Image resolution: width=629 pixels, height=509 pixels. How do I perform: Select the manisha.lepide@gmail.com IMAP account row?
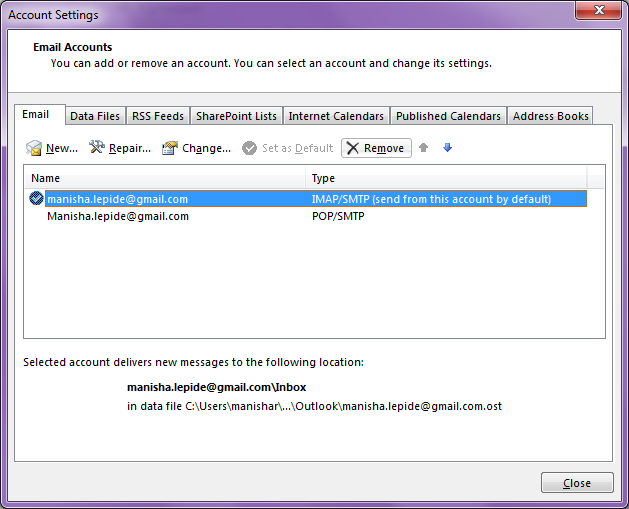308,199
